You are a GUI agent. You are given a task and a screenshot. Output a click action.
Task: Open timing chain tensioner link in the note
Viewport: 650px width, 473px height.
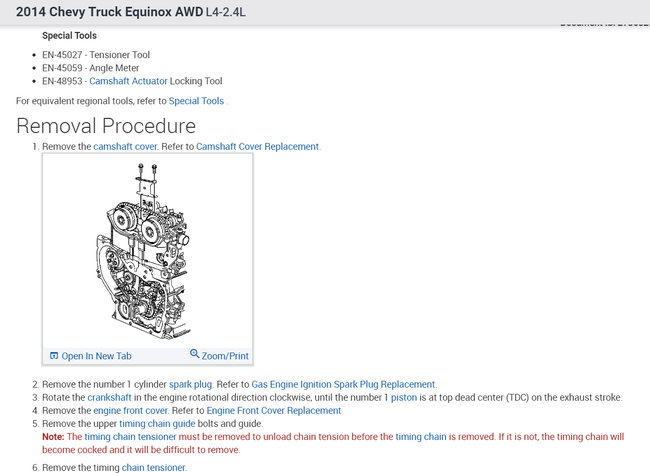pos(130,437)
